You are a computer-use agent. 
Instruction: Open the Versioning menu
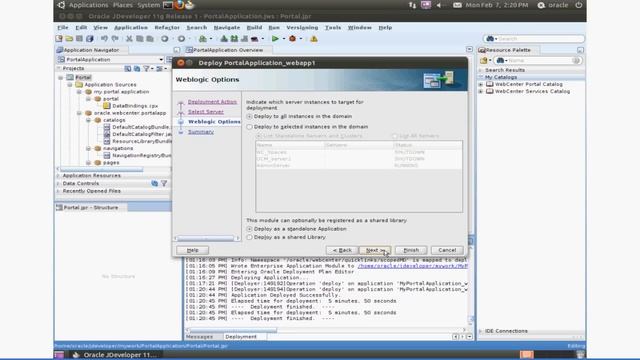[x=302, y=27]
